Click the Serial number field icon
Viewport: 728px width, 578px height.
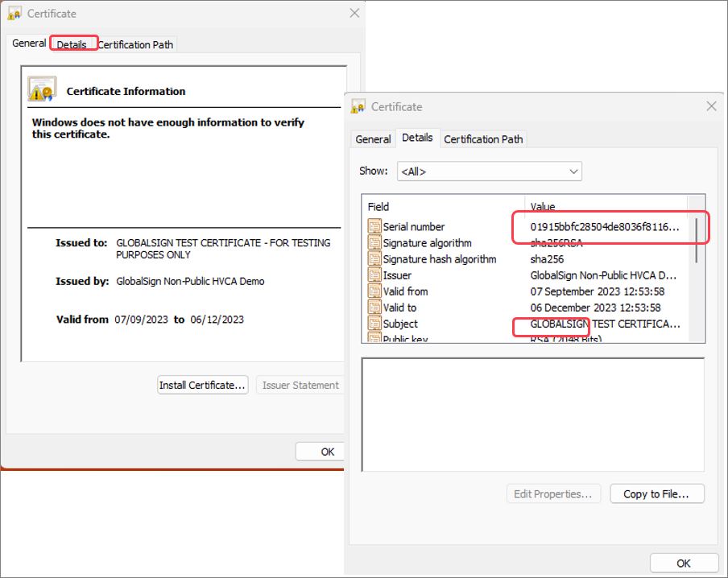pyautogui.click(x=374, y=226)
